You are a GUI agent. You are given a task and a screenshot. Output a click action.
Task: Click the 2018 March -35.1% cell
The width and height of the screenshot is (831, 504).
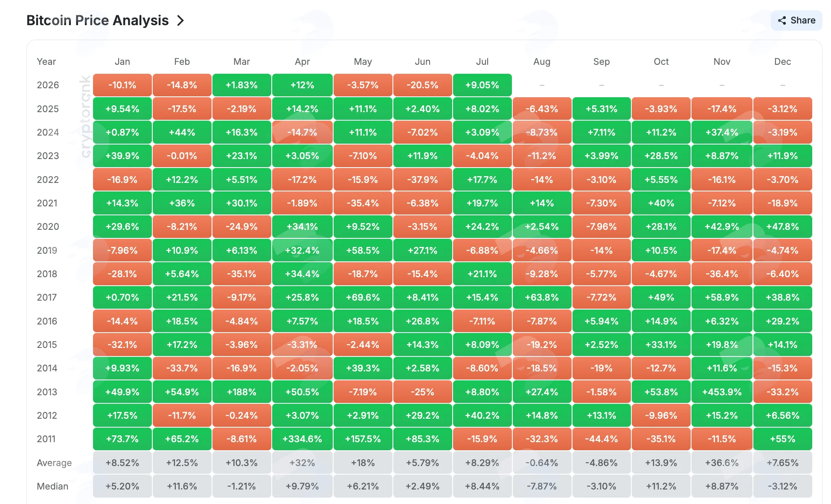click(x=241, y=274)
